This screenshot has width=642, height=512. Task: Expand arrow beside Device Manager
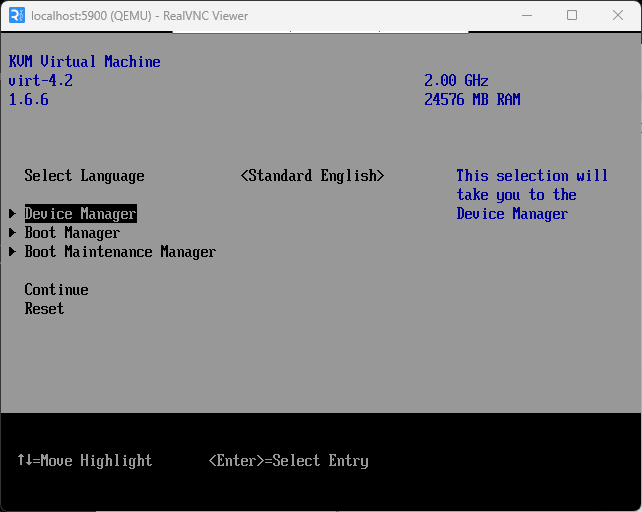(12, 213)
